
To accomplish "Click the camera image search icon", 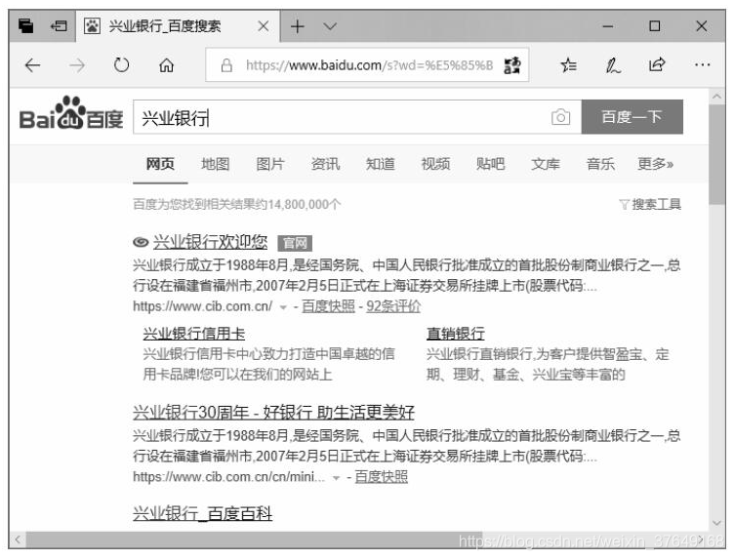I will coord(561,117).
